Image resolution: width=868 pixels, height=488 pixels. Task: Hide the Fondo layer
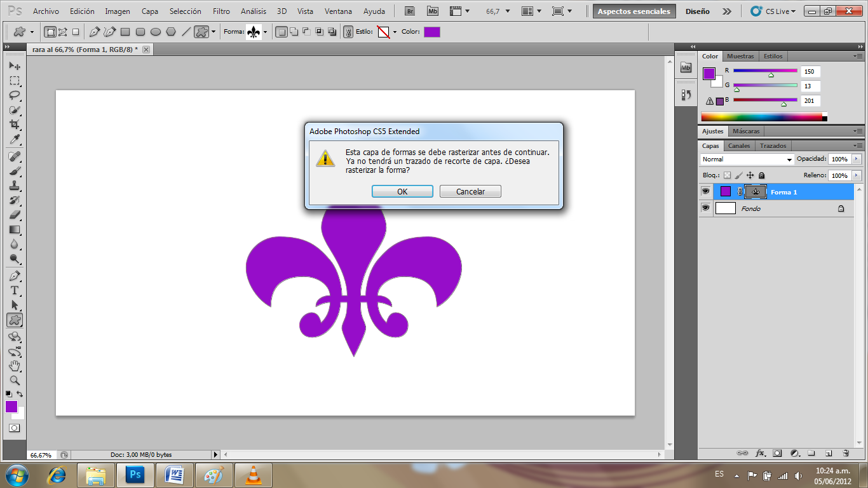tap(705, 208)
